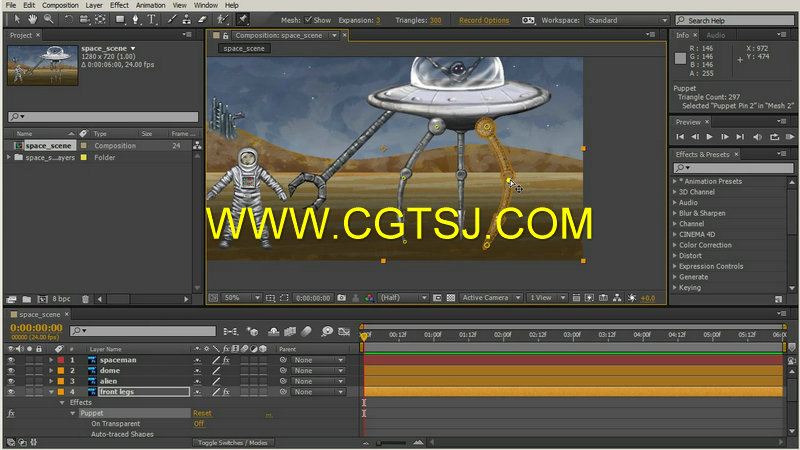This screenshot has width=800, height=450.
Task: Open the File menu
Action: click(11, 5)
